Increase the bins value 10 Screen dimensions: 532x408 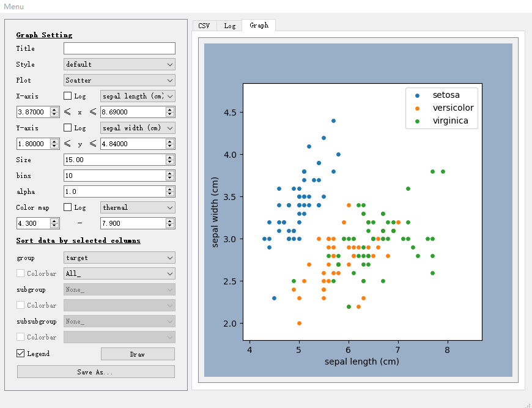[x=170, y=173]
